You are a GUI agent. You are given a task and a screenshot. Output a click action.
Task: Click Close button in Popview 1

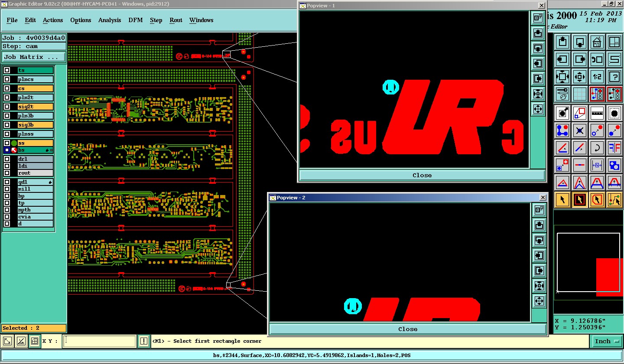click(422, 175)
